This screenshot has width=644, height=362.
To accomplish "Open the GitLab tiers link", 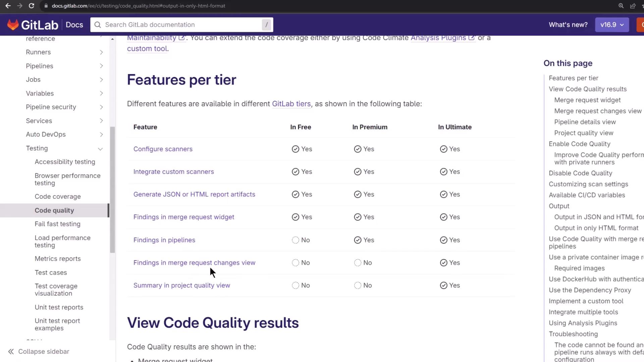I will [291, 104].
